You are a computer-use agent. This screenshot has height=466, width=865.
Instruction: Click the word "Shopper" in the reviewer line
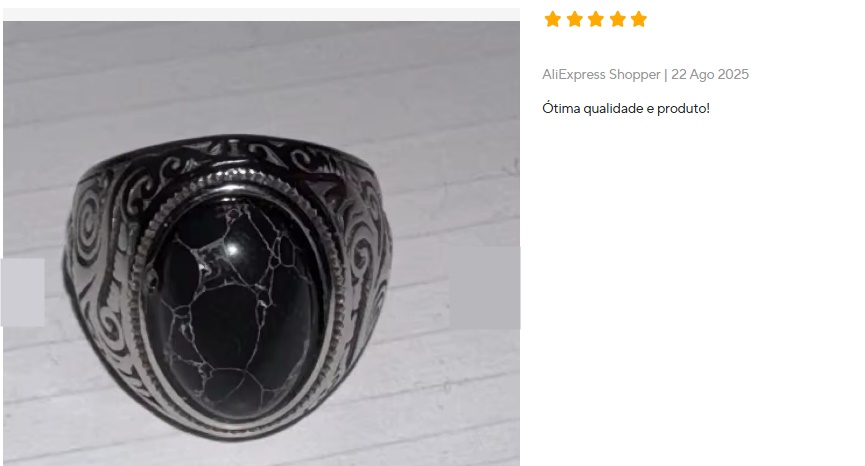coord(635,75)
